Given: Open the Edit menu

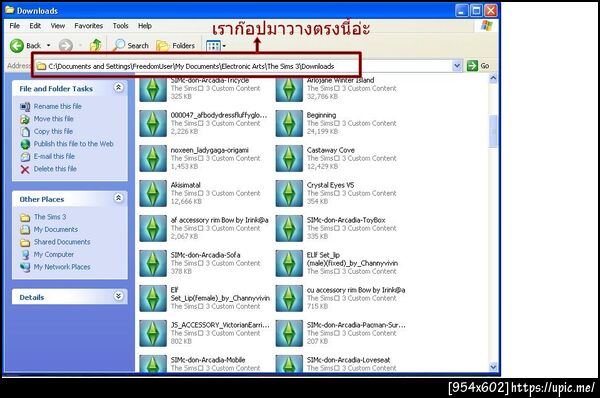Looking at the screenshot, I should coord(35,26).
